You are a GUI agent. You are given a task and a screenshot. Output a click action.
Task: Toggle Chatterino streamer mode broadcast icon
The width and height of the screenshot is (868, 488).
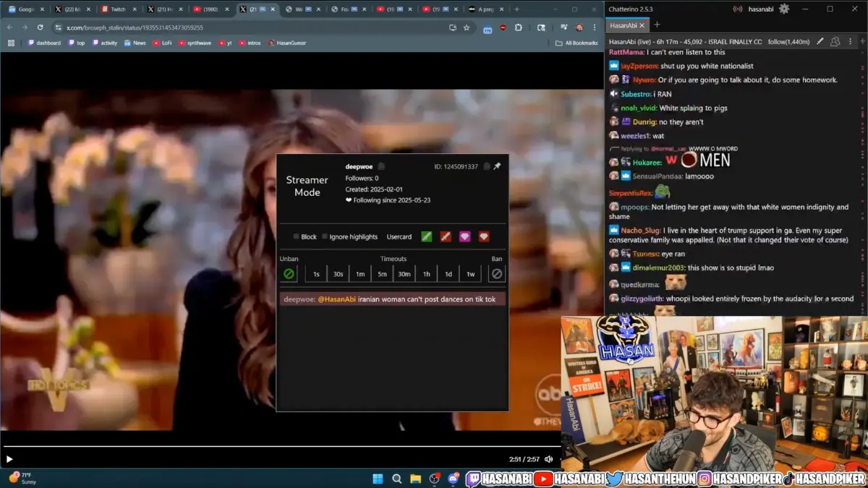point(738,9)
